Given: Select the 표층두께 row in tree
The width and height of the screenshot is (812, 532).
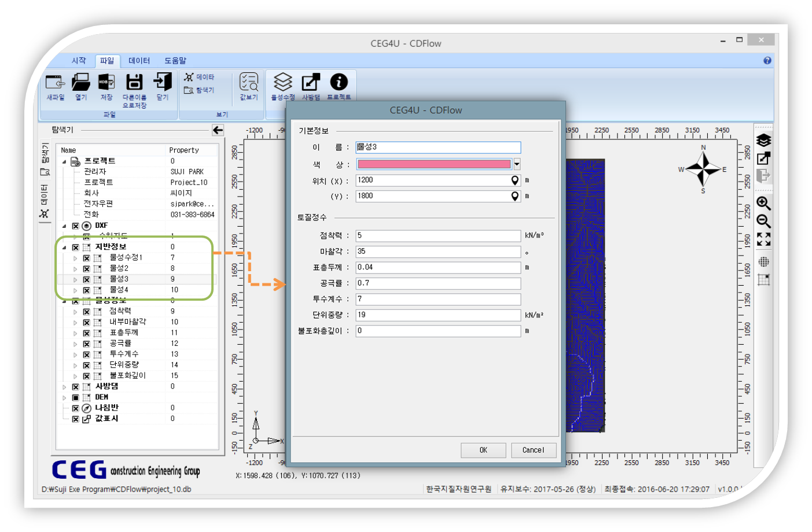Looking at the screenshot, I should 138,333.
